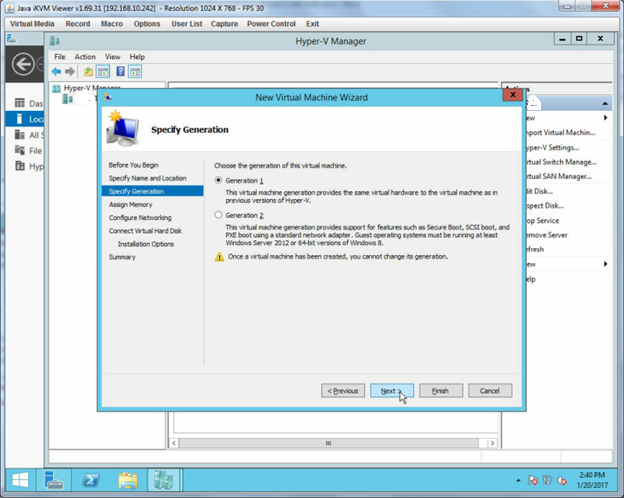
Task: Click the Next button in the wizard
Action: click(x=392, y=391)
